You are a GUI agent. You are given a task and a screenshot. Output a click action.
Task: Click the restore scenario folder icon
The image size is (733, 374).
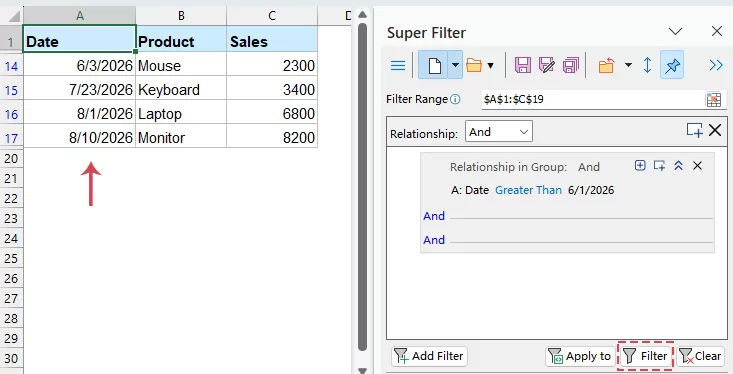pyautogui.click(x=606, y=65)
